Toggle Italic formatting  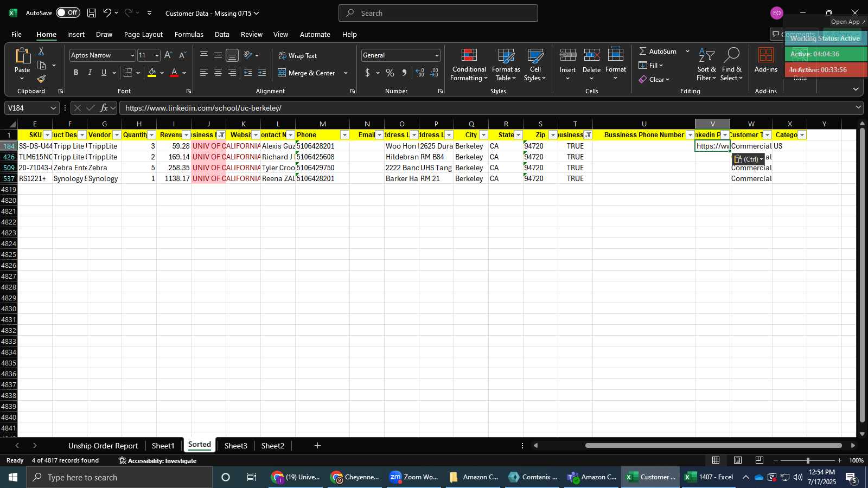click(x=90, y=73)
